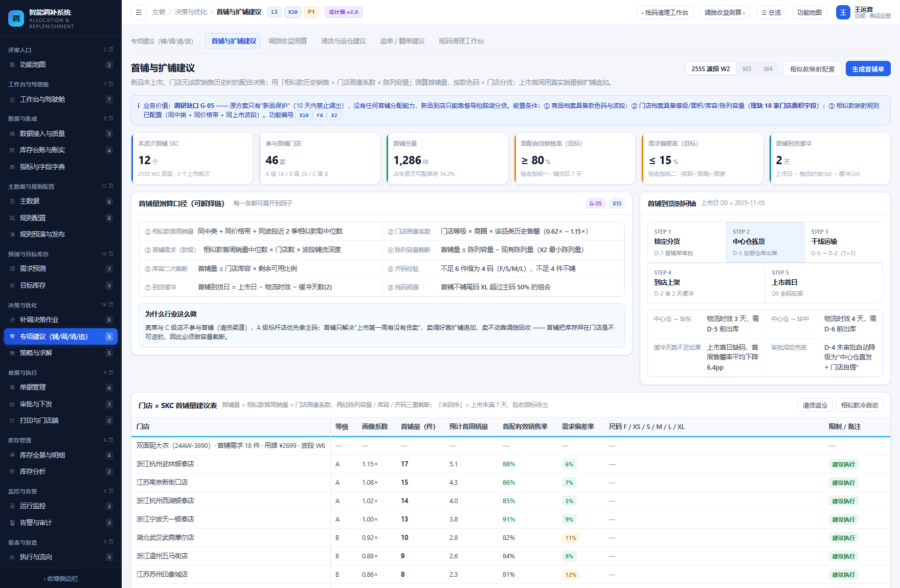
Task: Click 总览 button in header
Action: [771, 13]
